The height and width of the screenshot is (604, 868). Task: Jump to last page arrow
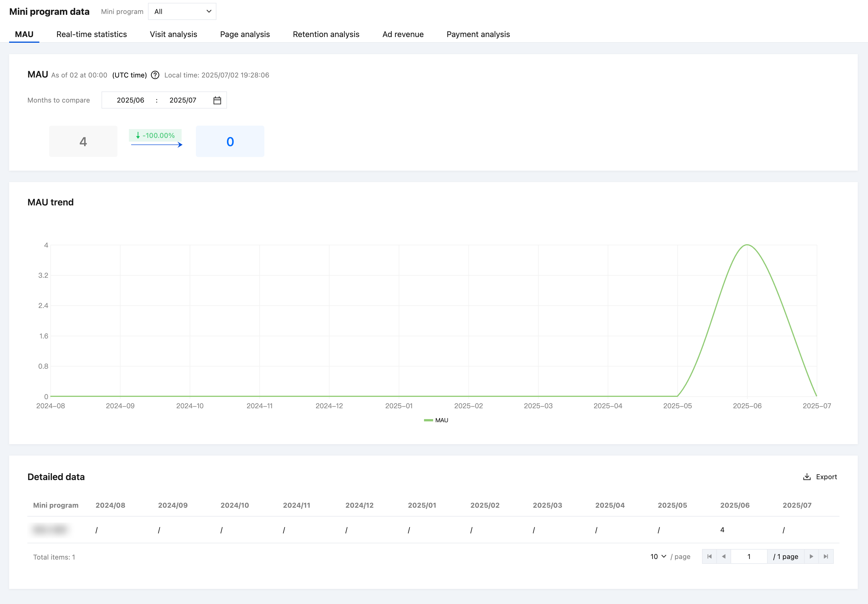click(826, 556)
